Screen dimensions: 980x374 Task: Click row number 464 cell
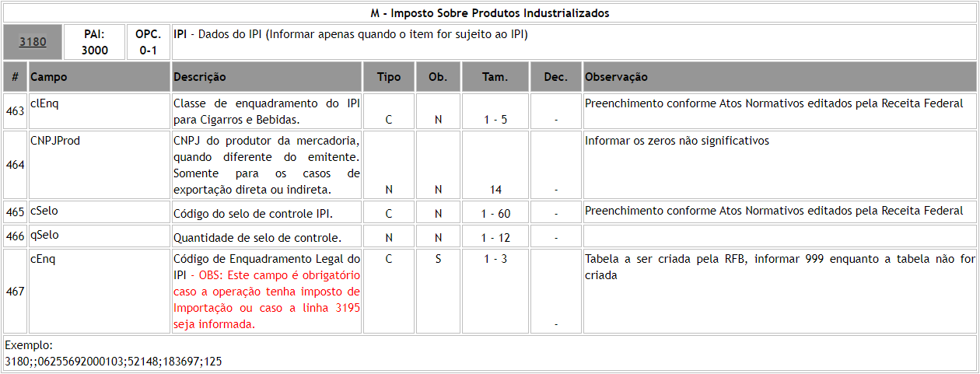15,165
